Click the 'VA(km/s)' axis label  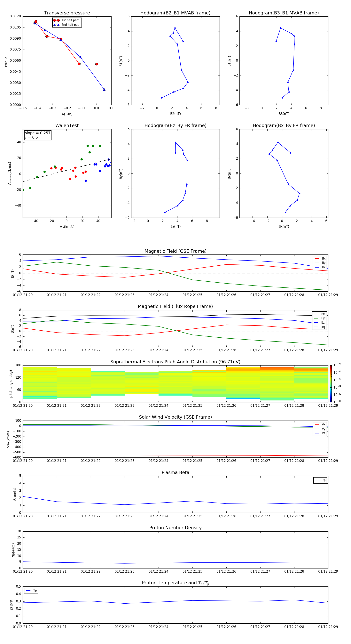pos(67,227)
